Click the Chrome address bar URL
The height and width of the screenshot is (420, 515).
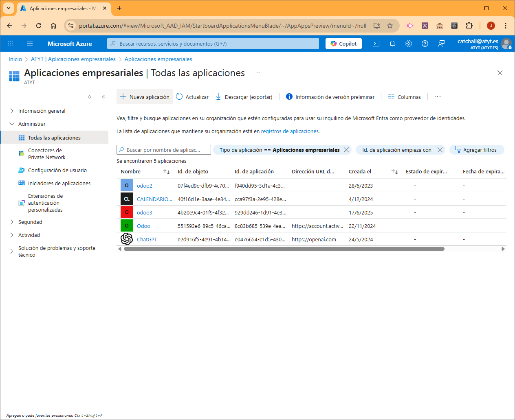tap(222, 26)
